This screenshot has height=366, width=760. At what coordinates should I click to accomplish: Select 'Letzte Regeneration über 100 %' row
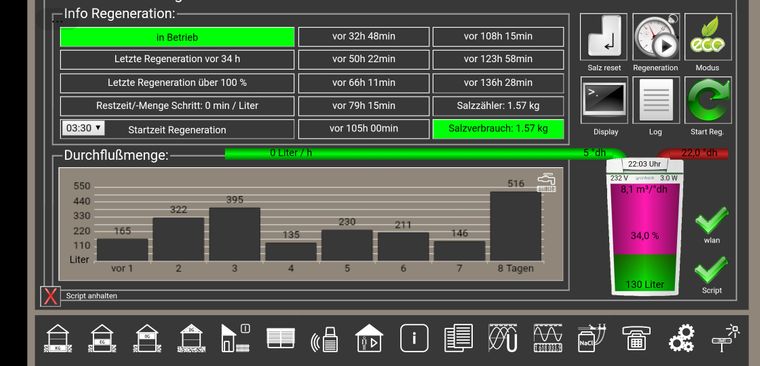pos(177,82)
